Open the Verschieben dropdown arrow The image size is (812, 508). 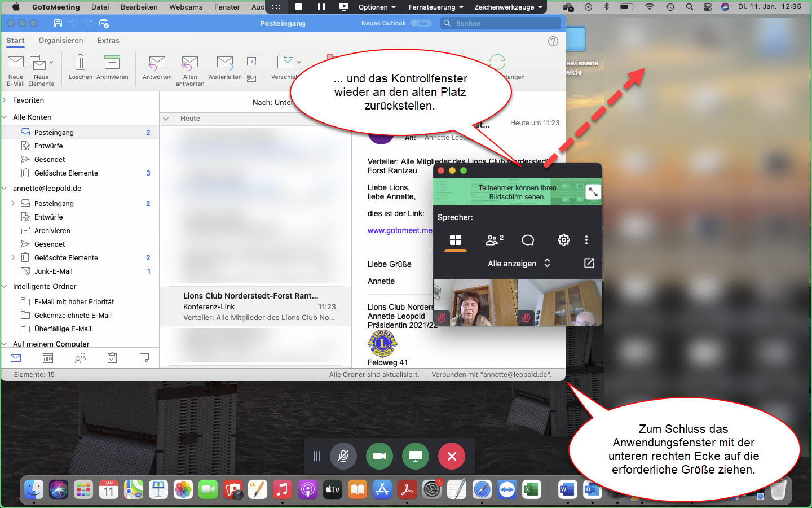click(299, 62)
